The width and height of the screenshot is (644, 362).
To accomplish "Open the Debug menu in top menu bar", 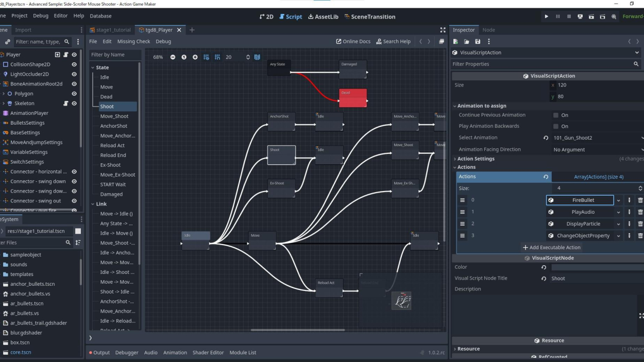I will point(41,16).
